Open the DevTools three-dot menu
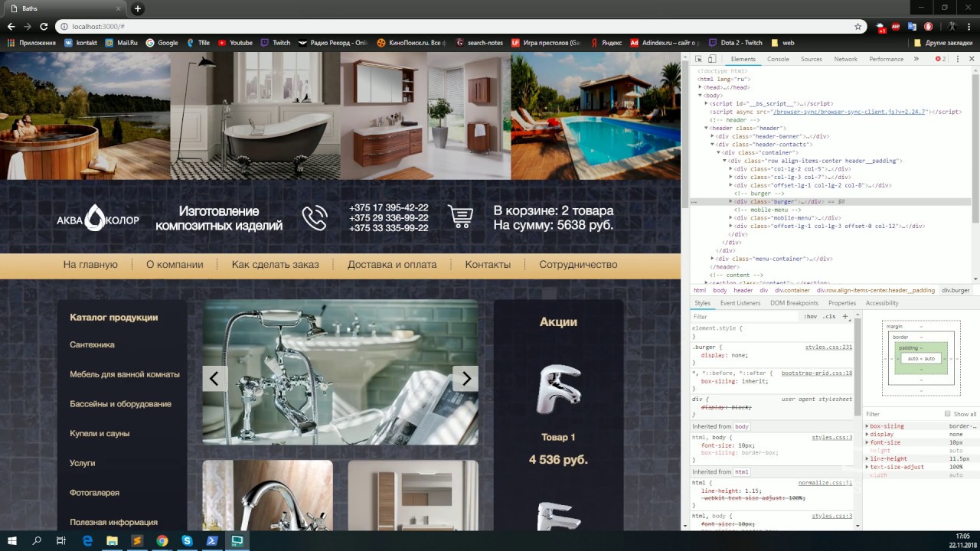980x551 pixels. 957,59
